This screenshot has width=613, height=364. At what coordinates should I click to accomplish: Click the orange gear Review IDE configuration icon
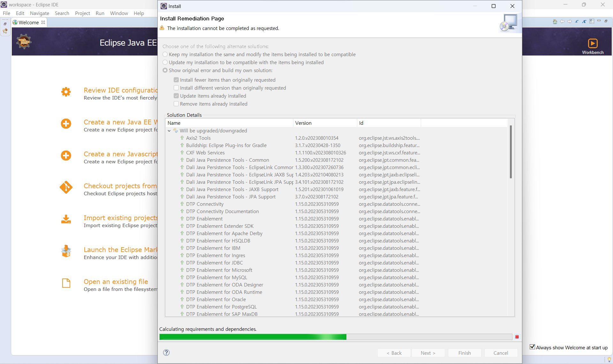[x=66, y=92]
